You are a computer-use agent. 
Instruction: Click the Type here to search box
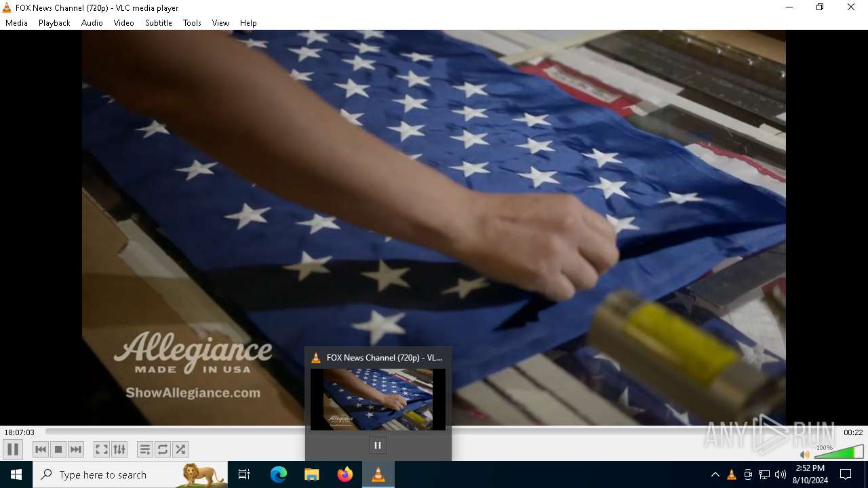tap(130, 474)
